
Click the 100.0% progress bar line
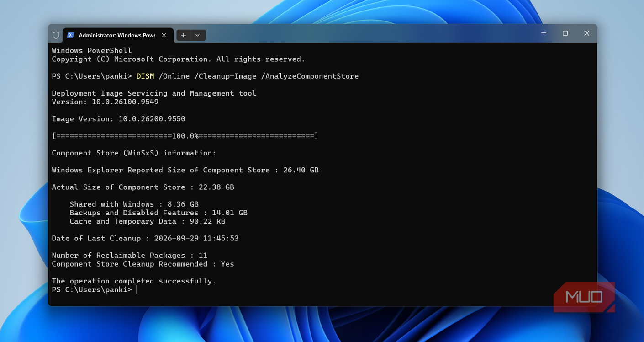pyautogui.click(x=185, y=136)
